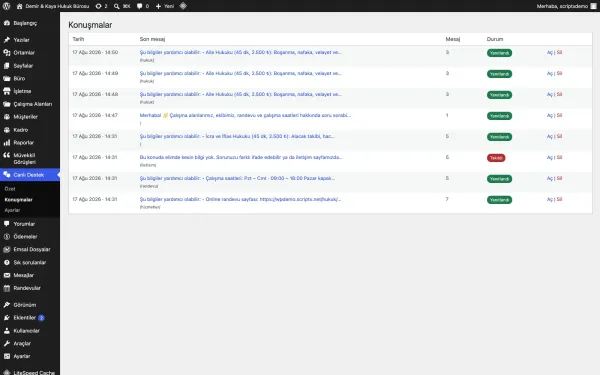Click the Yorumlar comment icon in sidebar
The image size is (600, 375).
7,224
